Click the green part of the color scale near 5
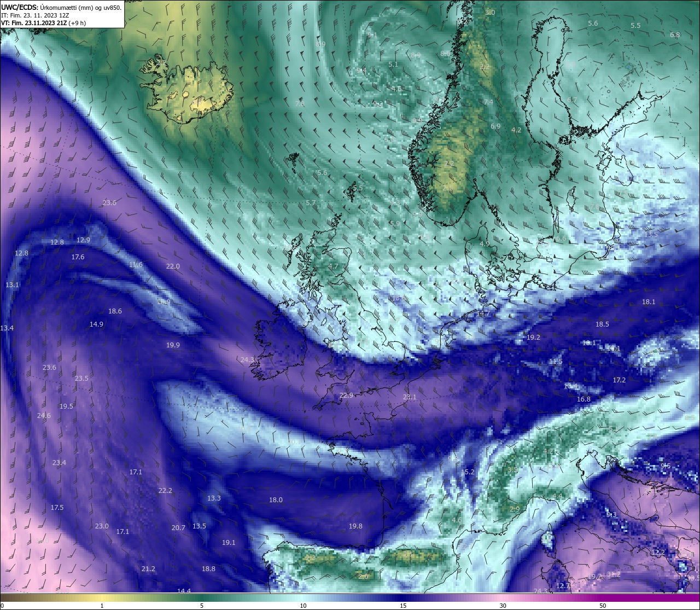 [202, 597]
